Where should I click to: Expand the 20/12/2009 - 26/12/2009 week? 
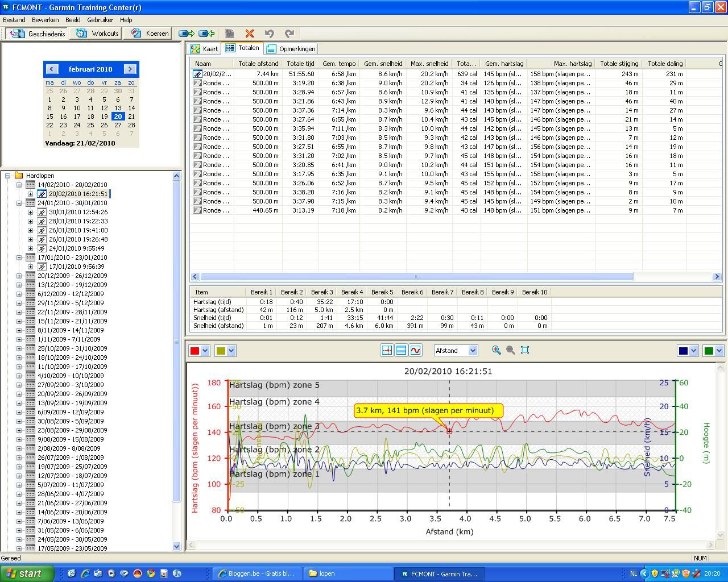coord(19,276)
